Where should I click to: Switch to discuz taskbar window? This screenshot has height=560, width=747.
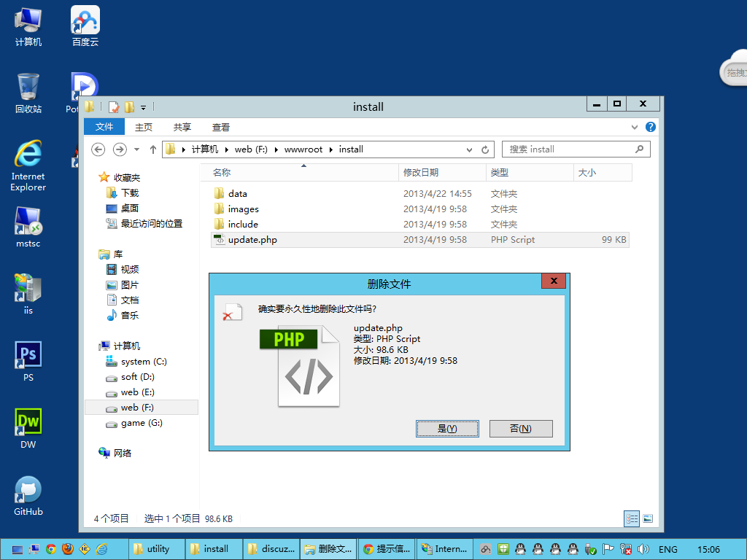tap(271, 549)
